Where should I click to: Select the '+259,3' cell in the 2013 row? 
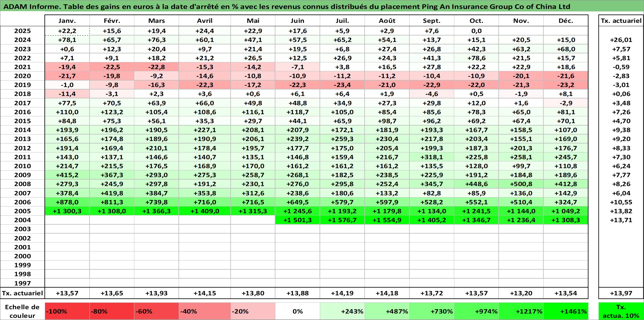coord(342,139)
